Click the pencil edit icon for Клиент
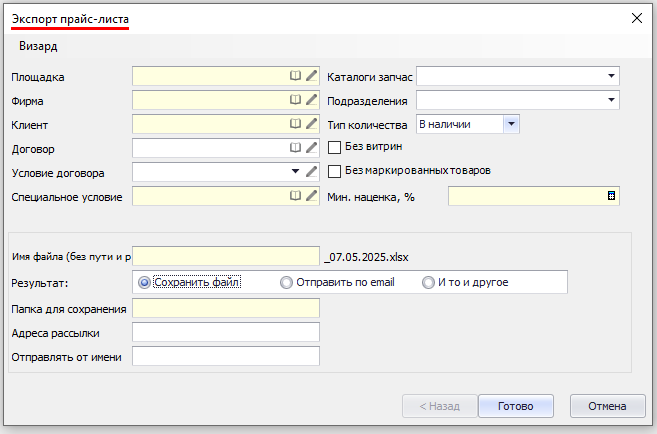 click(x=311, y=124)
